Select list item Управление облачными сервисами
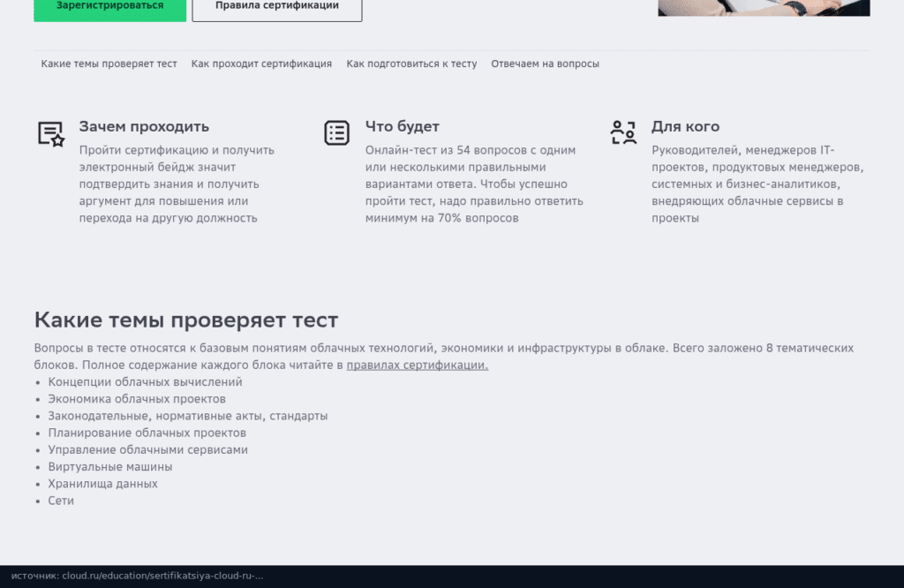904x588 pixels. point(147,449)
